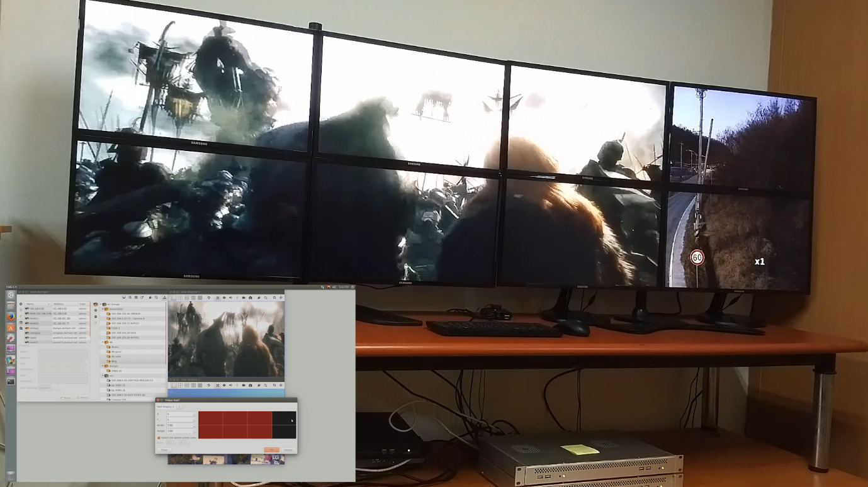Click Apply in Host Manager
The width and height of the screenshot is (868, 487).
(65, 398)
